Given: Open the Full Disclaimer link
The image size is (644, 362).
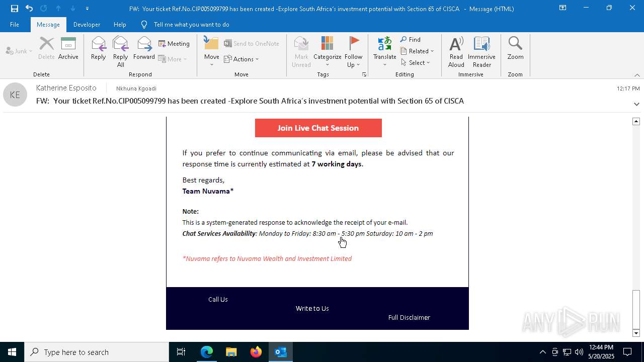Looking at the screenshot, I should [409, 317].
